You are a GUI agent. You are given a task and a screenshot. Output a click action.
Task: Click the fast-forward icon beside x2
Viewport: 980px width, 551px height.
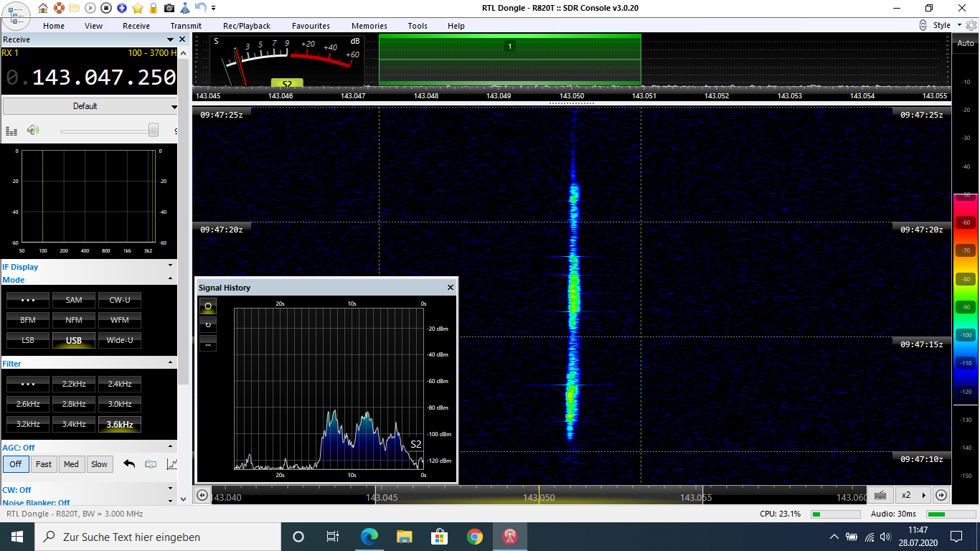(941, 495)
